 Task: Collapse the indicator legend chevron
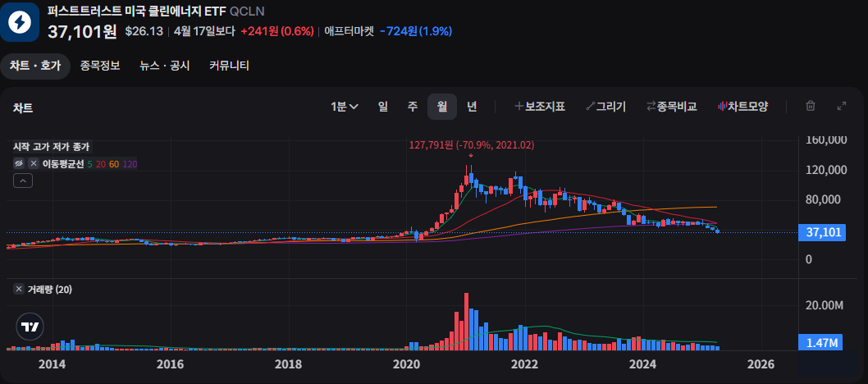pyautogui.click(x=23, y=181)
